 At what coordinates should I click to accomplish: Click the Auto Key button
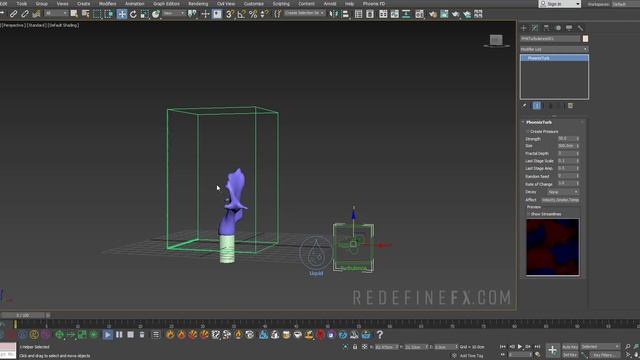tap(570, 347)
